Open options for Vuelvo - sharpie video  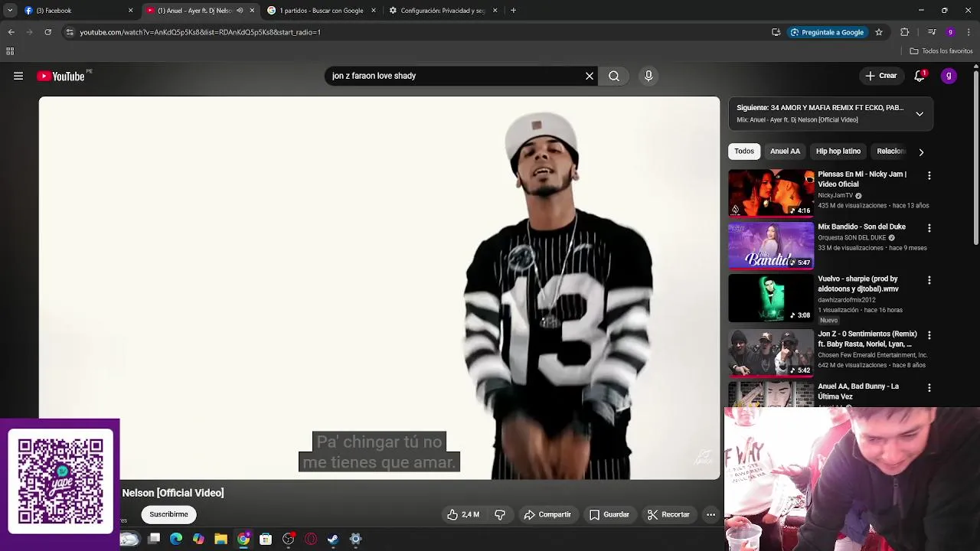tap(929, 280)
